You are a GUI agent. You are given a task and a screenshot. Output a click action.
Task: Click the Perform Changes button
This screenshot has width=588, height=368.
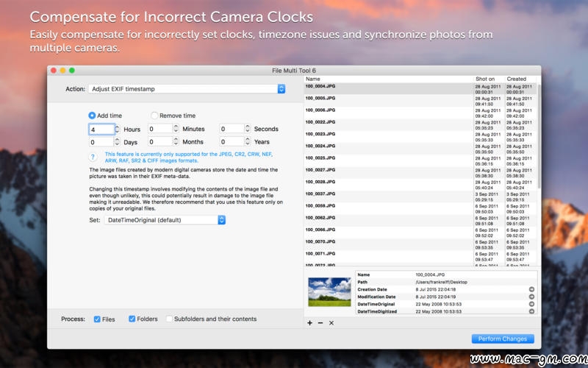(503, 339)
